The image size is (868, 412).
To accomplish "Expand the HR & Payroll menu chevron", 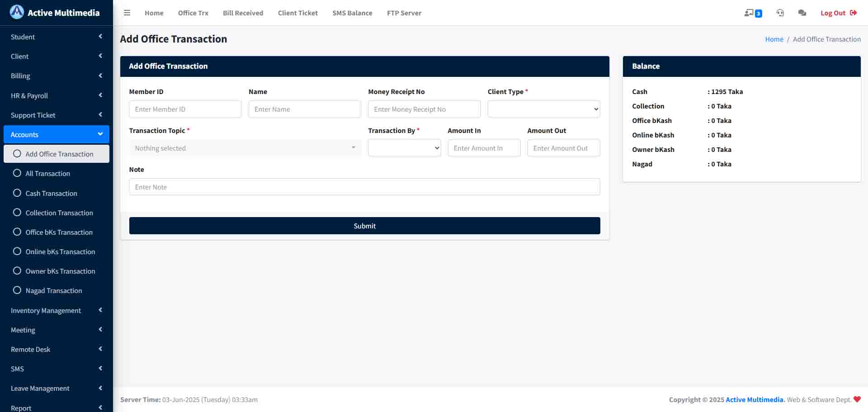I will 100,95.
